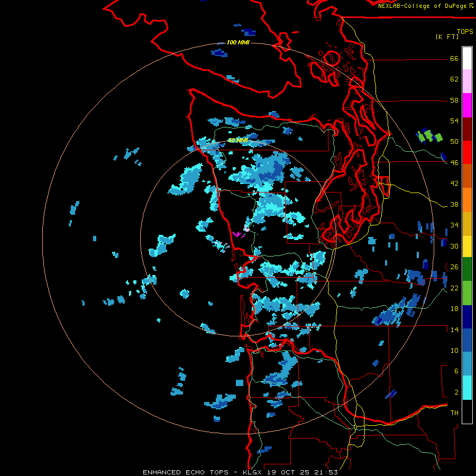
Task: Select the 58 scale value
Action: [454, 100]
